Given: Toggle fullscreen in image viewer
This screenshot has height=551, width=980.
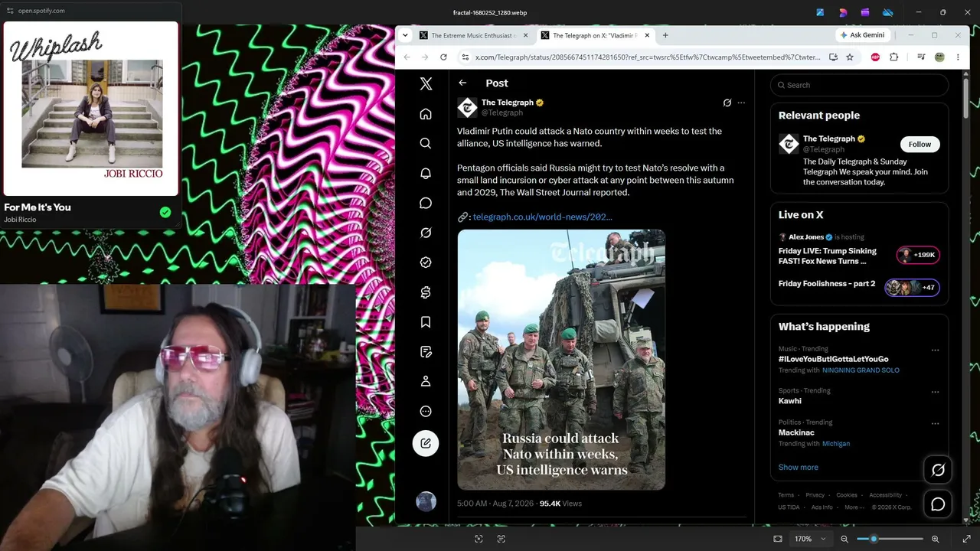Looking at the screenshot, I should click(x=967, y=539).
